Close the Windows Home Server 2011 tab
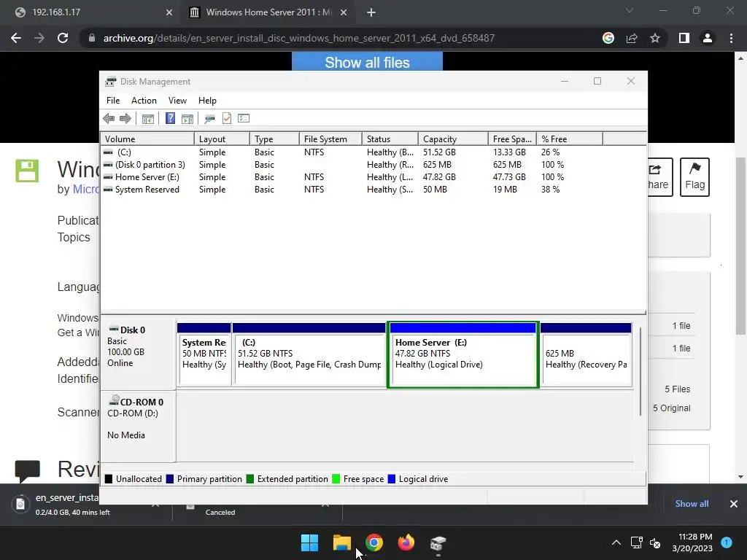The width and height of the screenshot is (747, 560). 344,12
